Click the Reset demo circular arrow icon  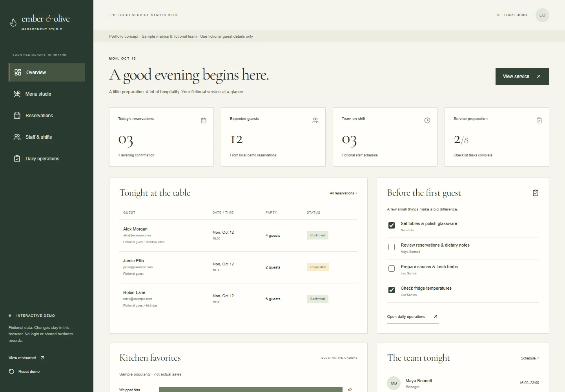11,372
